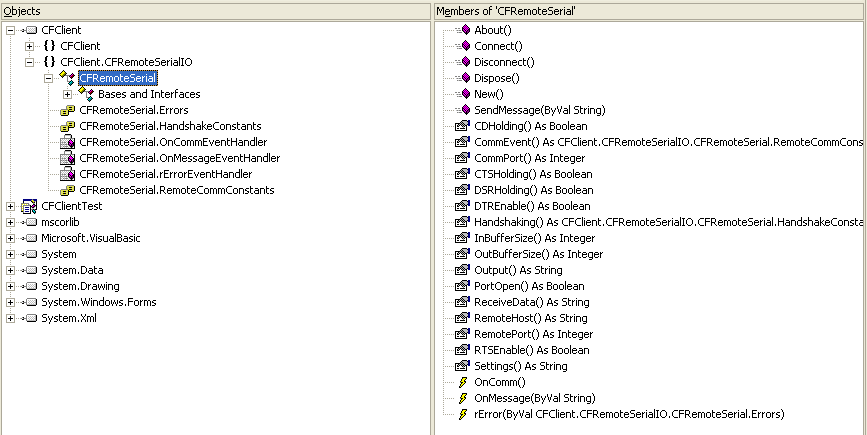The image size is (867, 435).
Task: Click the class icon beside CFRemoteSerial
Action: tap(67, 78)
